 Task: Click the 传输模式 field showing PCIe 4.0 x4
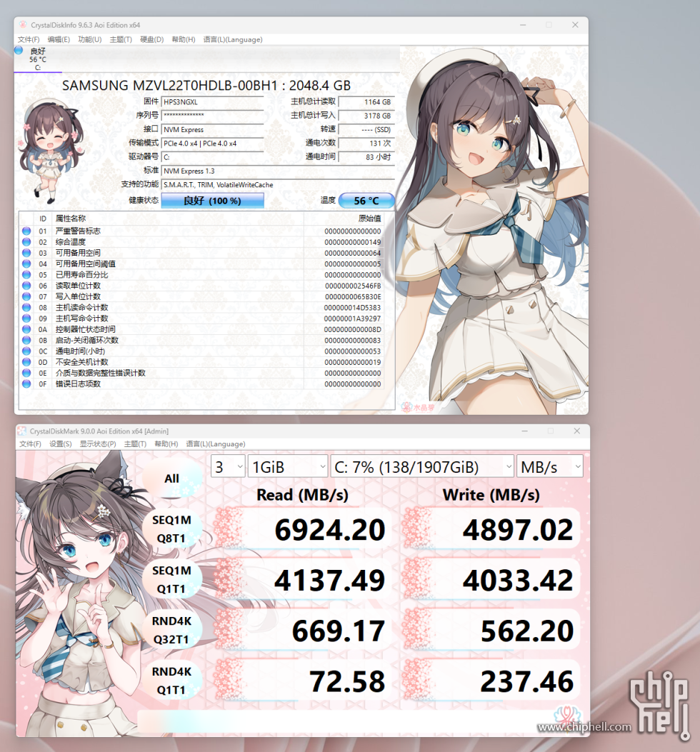point(213,144)
